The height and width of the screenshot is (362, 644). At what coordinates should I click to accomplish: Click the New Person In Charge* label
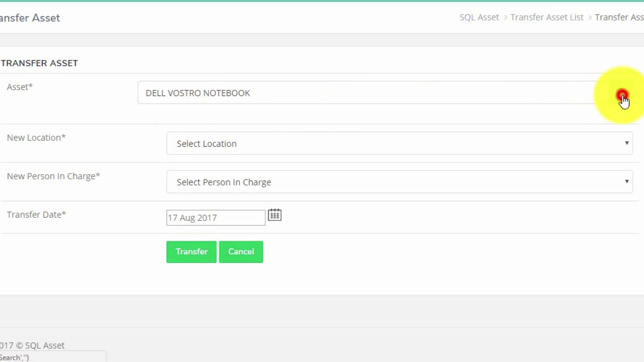pos(53,176)
